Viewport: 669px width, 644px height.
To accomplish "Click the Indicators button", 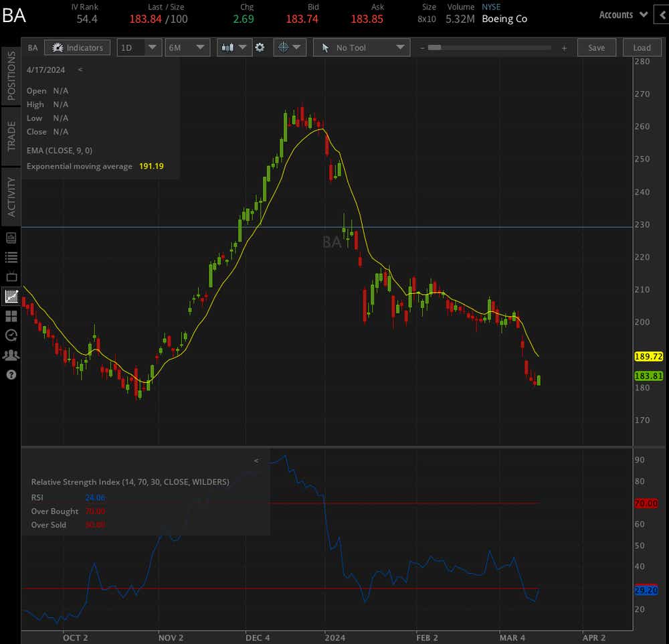I will pyautogui.click(x=77, y=48).
